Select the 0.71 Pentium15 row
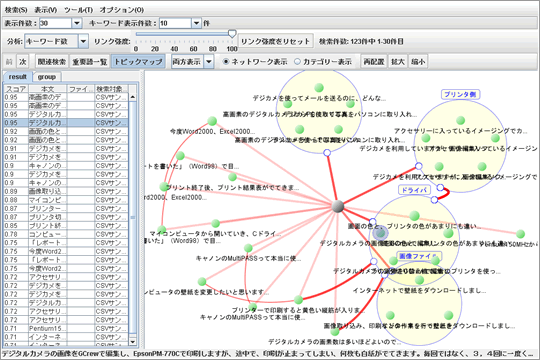Image resolution: width=540 pixels, height=360 pixels. (x=66, y=328)
